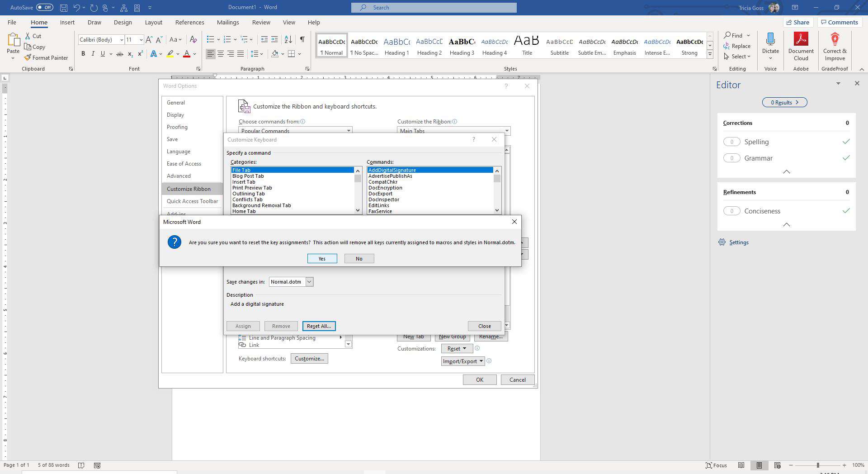Click Increase Font Size icon
Image resolution: width=868 pixels, height=474 pixels.
149,40
